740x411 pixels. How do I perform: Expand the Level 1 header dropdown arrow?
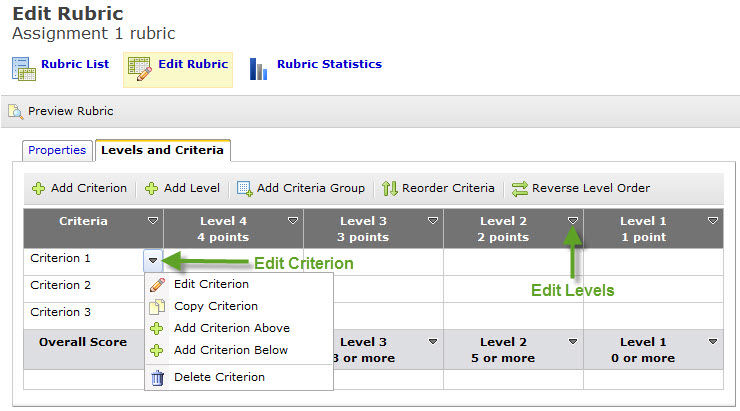coord(713,220)
